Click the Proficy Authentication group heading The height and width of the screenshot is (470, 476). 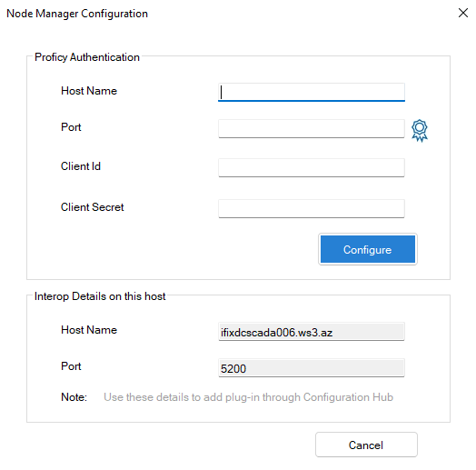point(87,57)
